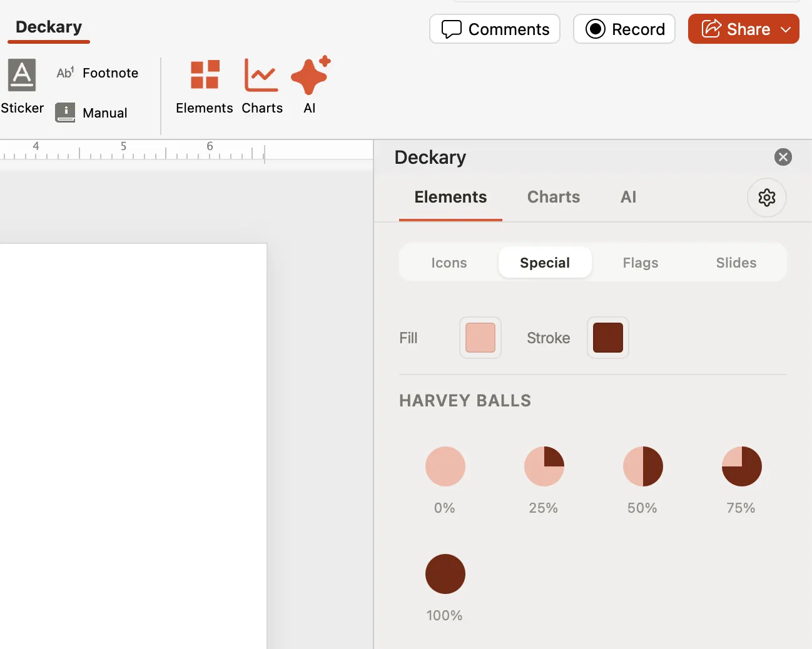812x649 pixels.
Task: Open the Stroke color picker
Action: [x=607, y=338]
